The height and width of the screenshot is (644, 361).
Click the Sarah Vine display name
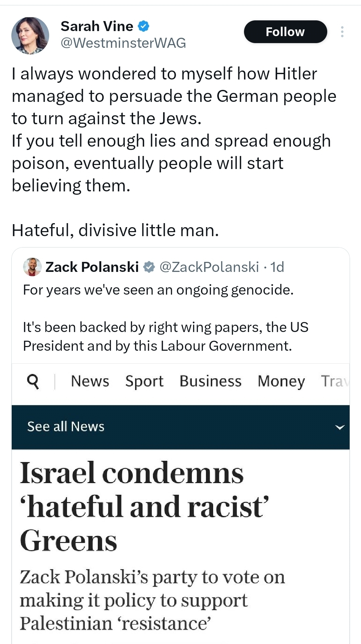pyautogui.click(x=97, y=26)
